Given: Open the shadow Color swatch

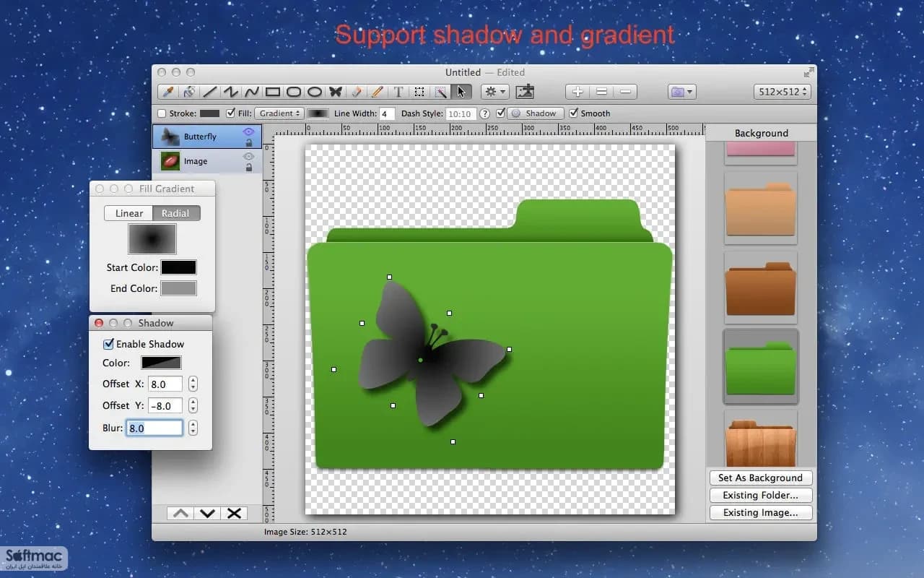Looking at the screenshot, I should (161, 363).
